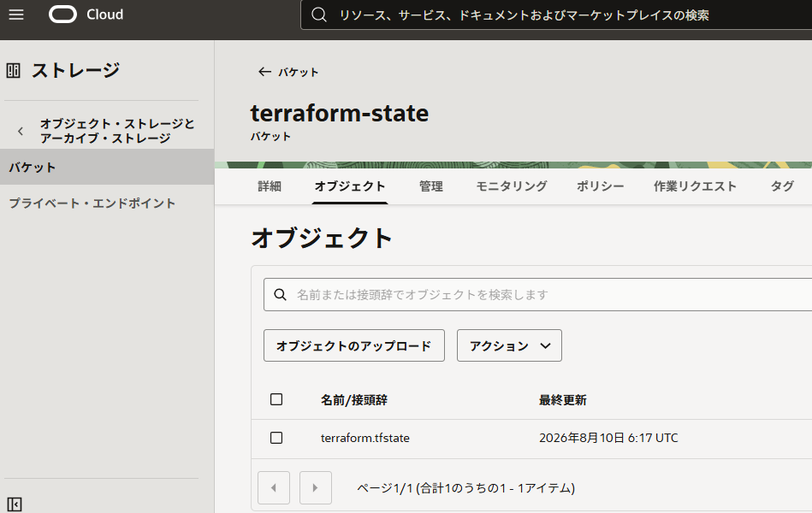The width and height of the screenshot is (812, 513).
Task: Select all objects with the header checkbox
Action: [276, 399]
